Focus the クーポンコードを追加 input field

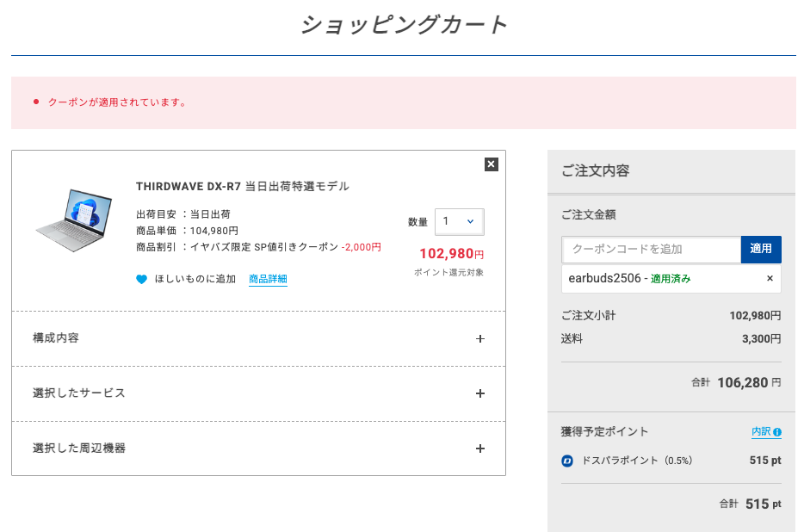coord(651,249)
